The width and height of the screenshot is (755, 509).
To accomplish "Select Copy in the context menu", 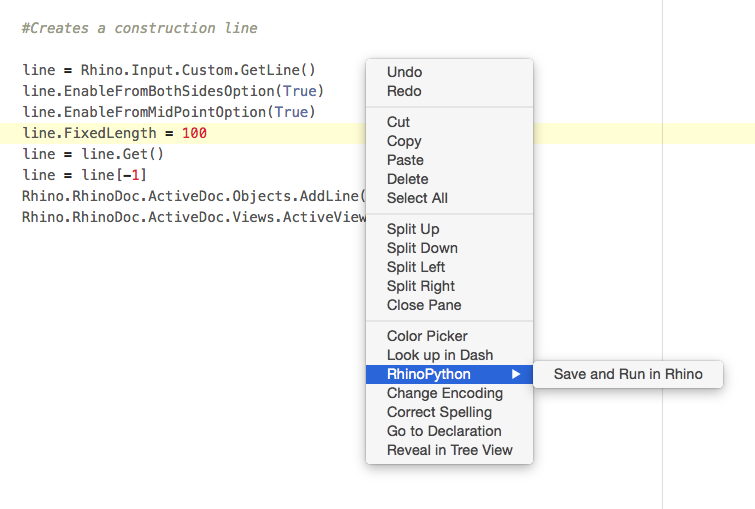I will click(x=449, y=141).
